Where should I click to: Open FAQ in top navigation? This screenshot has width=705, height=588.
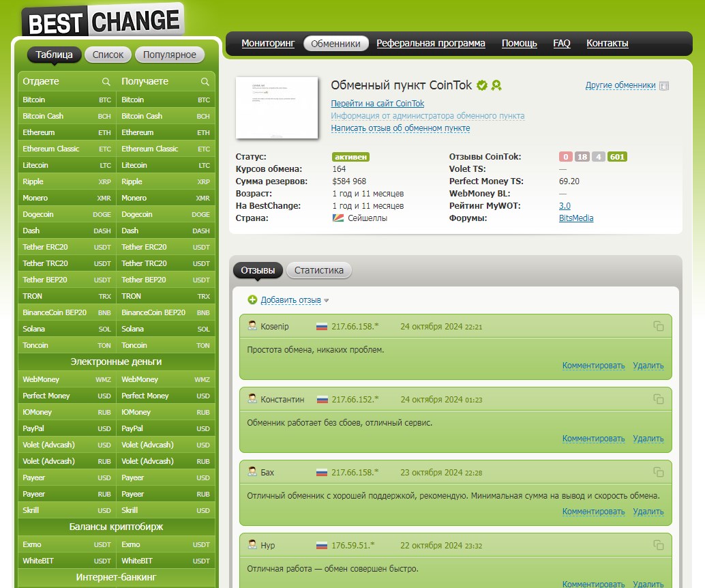[x=562, y=43]
